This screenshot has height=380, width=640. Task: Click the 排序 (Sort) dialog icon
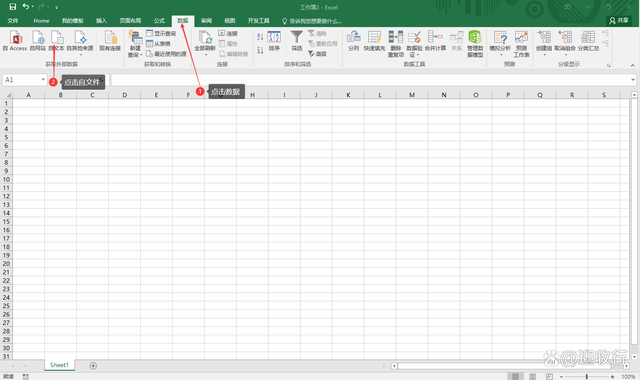[274, 40]
